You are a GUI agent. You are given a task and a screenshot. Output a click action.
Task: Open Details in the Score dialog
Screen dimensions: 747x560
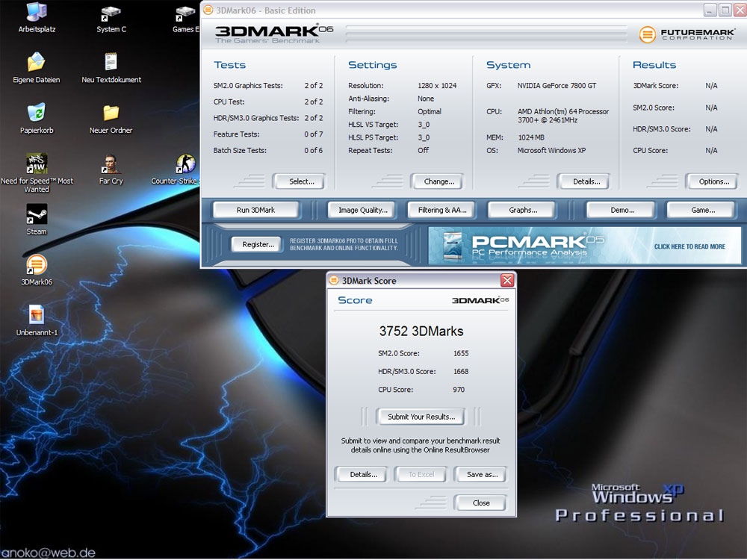click(x=363, y=474)
